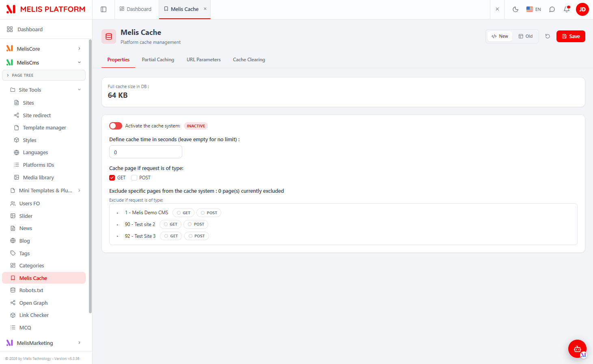Check the POST request type checkbox
The height and width of the screenshot is (364, 593).
point(134,178)
